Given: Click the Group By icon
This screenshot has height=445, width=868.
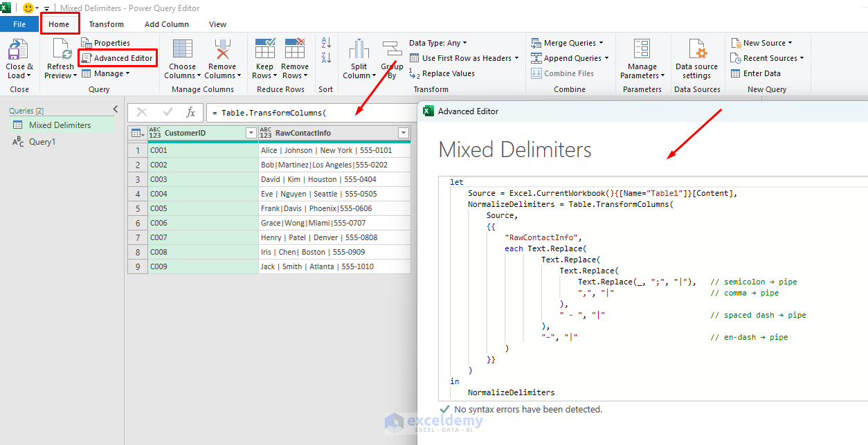Looking at the screenshot, I should 392,49.
